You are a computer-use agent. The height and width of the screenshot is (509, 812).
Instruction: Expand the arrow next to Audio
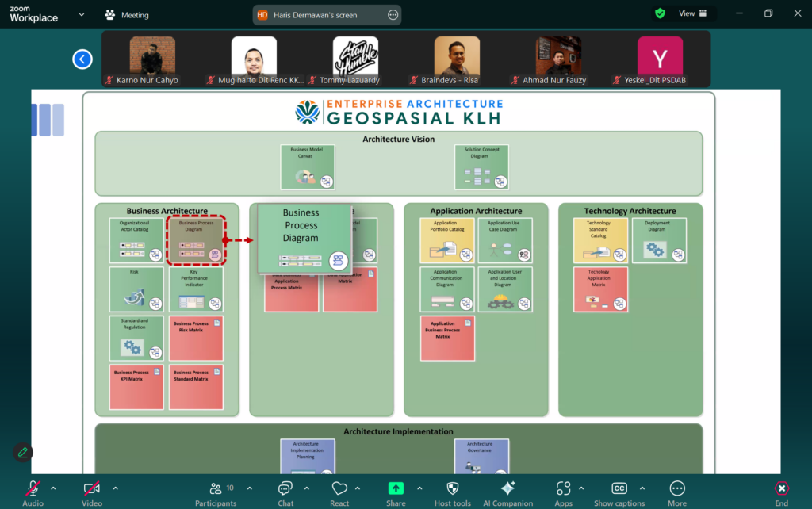[53, 488]
